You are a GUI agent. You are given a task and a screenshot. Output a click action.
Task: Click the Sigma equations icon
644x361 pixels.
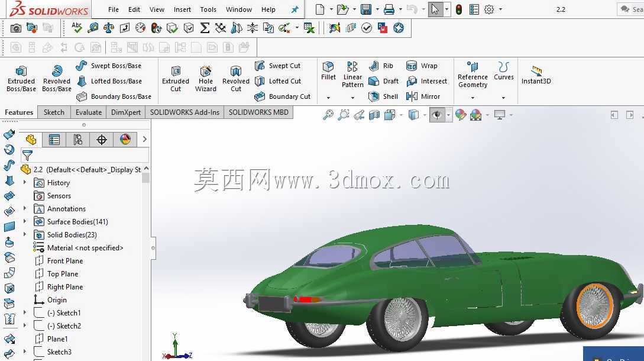pos(205,28)
